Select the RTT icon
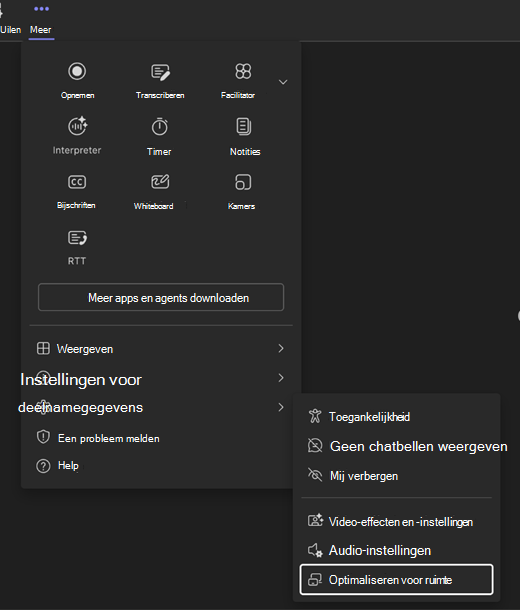Screen dimensions: 520x610 click(x=77, y=238)
